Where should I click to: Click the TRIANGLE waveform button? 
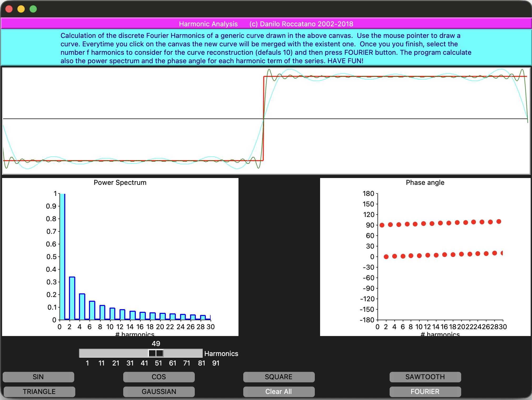coord(39,392)
